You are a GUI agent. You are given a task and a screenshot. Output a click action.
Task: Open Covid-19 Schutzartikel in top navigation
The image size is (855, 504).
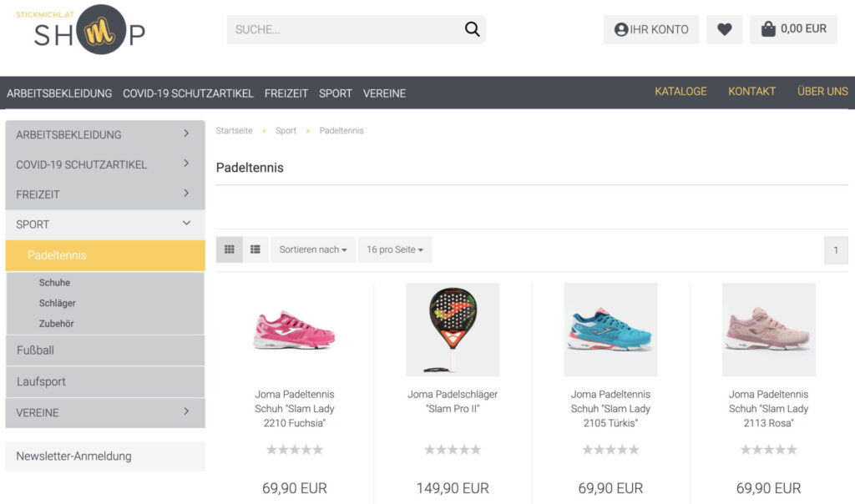click(188, 93)
